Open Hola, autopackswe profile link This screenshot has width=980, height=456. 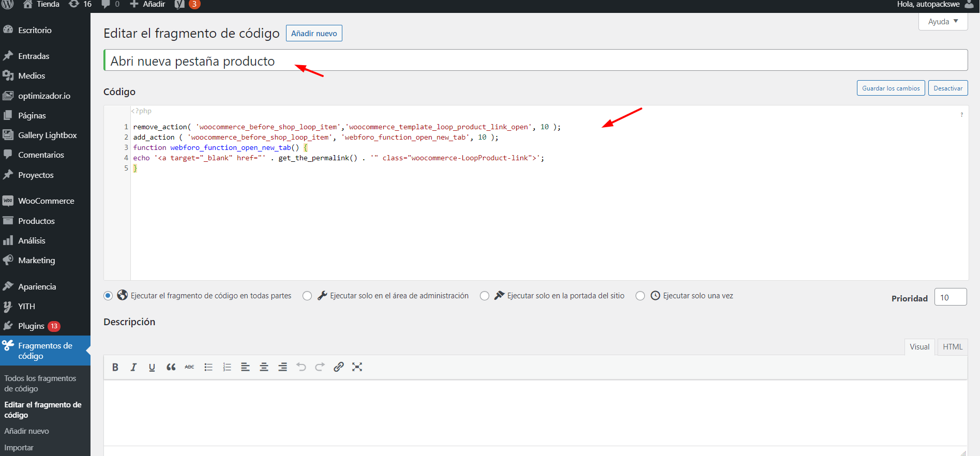pyautogui.click(x=928, y=4)
